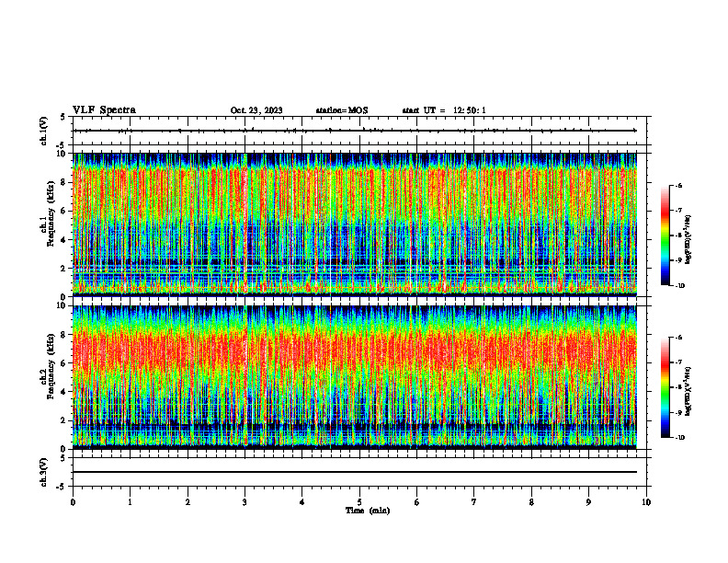
Task: Click the "10" kHz tick of ch.2 axis
Action: coord(63,305)
